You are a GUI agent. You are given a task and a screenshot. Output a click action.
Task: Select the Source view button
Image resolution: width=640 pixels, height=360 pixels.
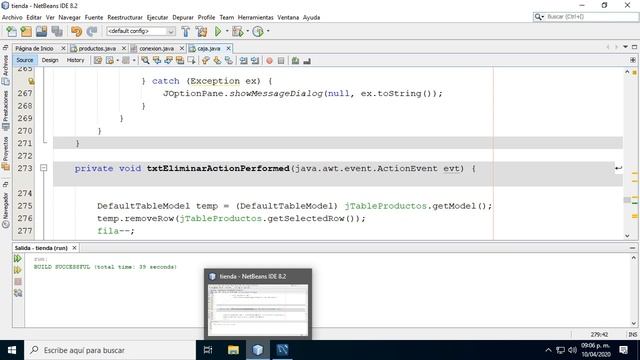[x=24, y=60]
